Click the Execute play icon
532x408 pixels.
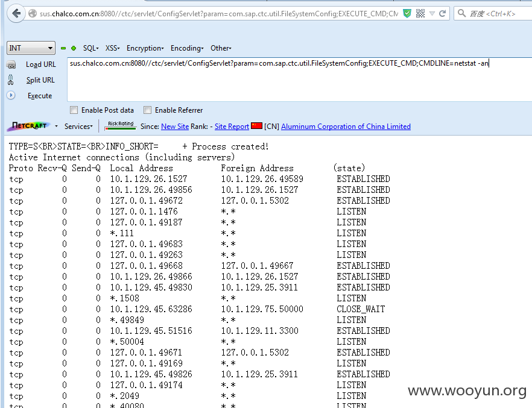(x=11, y=96)
